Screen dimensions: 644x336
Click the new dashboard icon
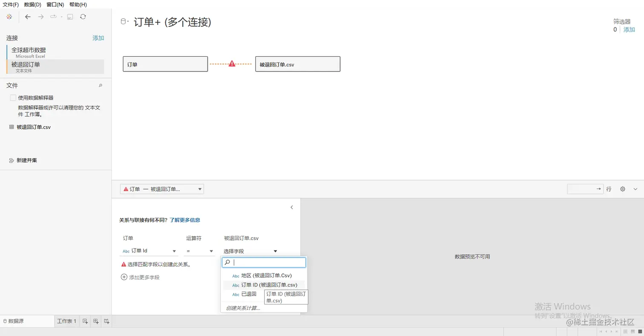point(96,321)
